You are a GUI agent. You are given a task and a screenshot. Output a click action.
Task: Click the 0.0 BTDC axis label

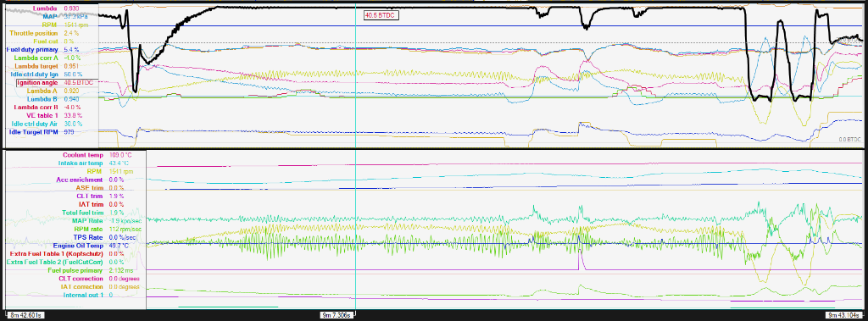point(849,140)
